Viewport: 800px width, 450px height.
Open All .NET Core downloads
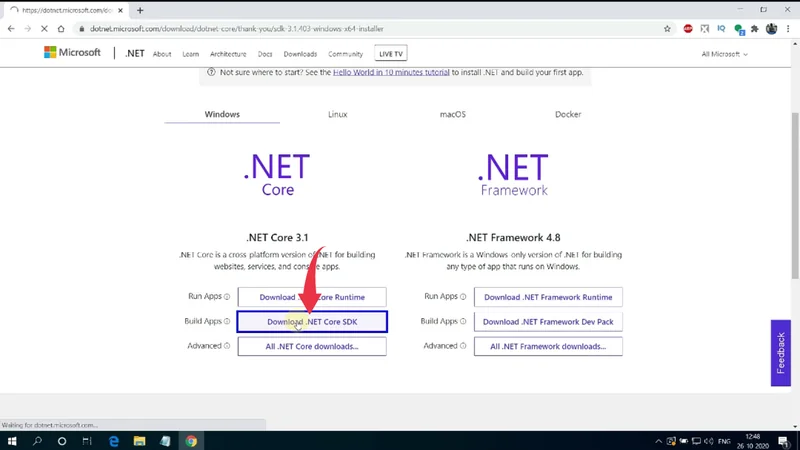click(312, 346)
